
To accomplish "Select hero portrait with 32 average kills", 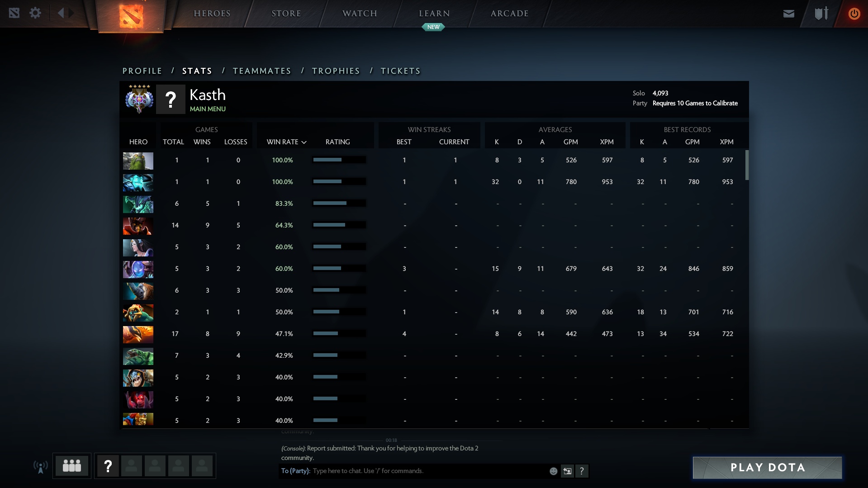I will [138, 182].
